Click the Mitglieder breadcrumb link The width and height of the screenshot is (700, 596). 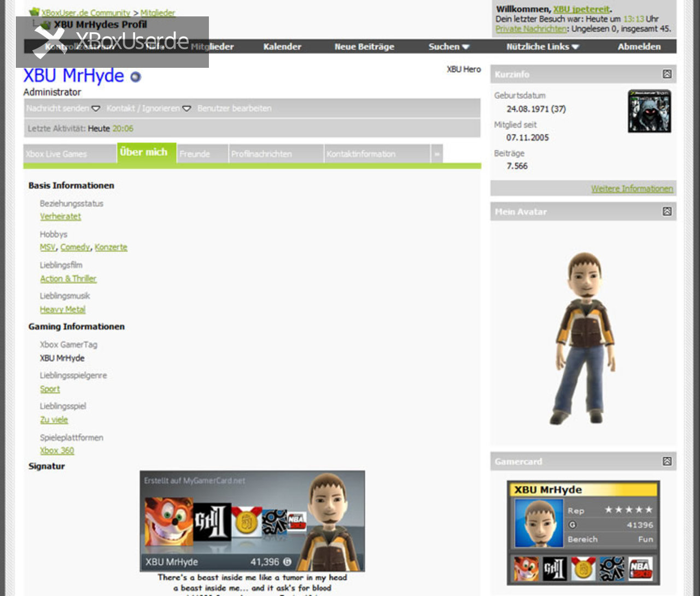pyautogui.click(x=157, y=13)
